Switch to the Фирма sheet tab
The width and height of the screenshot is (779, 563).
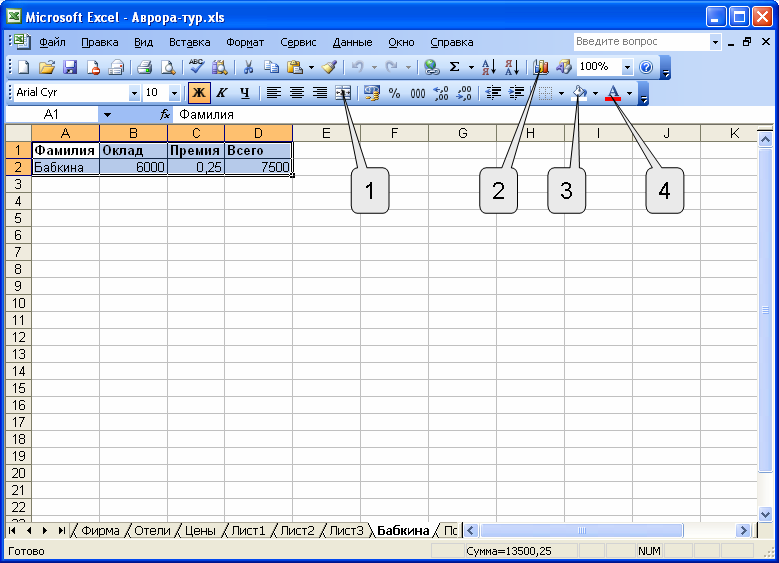coord(100,531)
